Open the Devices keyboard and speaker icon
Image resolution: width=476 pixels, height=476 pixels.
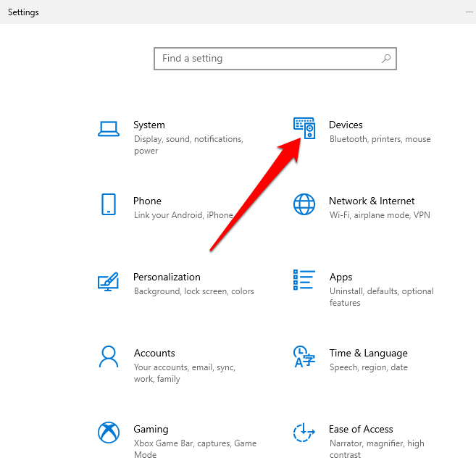(x=304, y=128)
